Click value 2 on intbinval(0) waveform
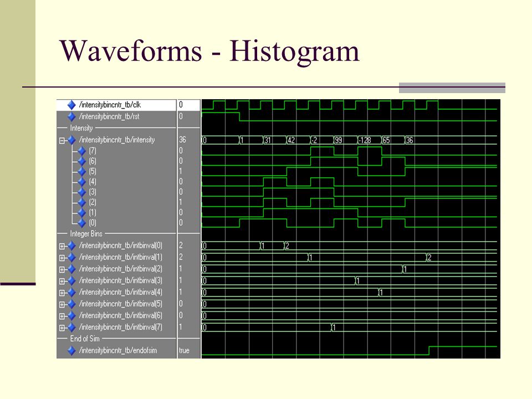The image size is (532, 399). [287, 245]
